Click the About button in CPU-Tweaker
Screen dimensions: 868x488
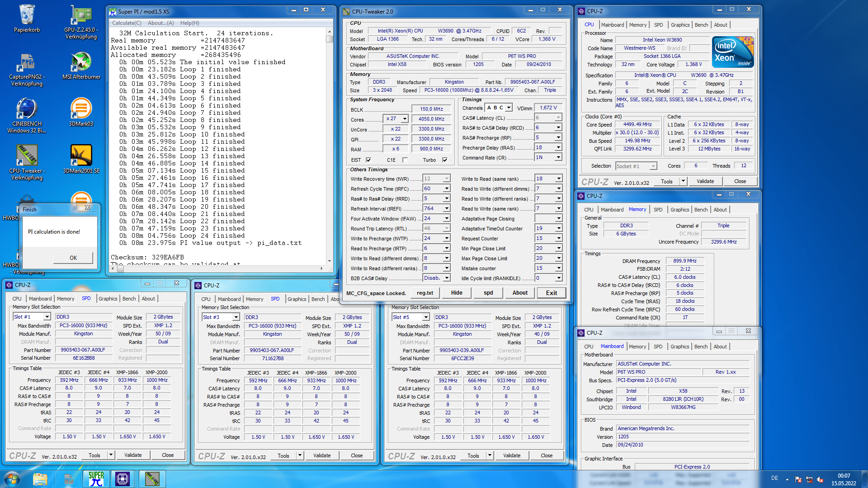(x=520, y=293)
